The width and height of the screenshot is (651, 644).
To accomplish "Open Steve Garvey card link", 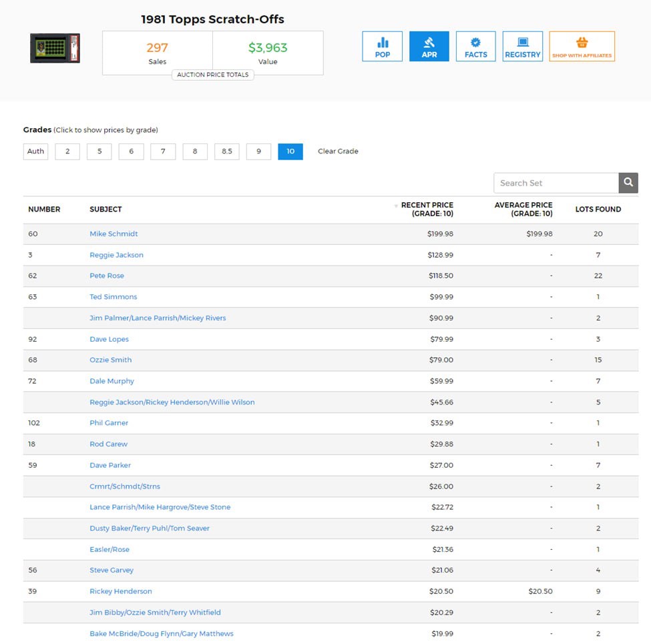I will coord(112,570).
